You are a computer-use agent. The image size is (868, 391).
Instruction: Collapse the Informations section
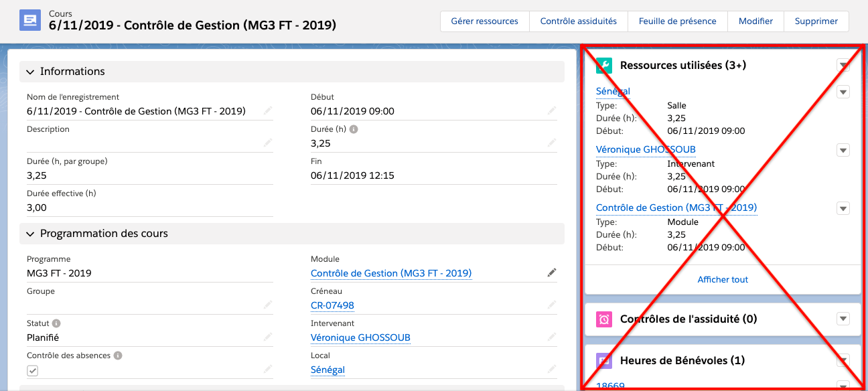tap(30, 72)
